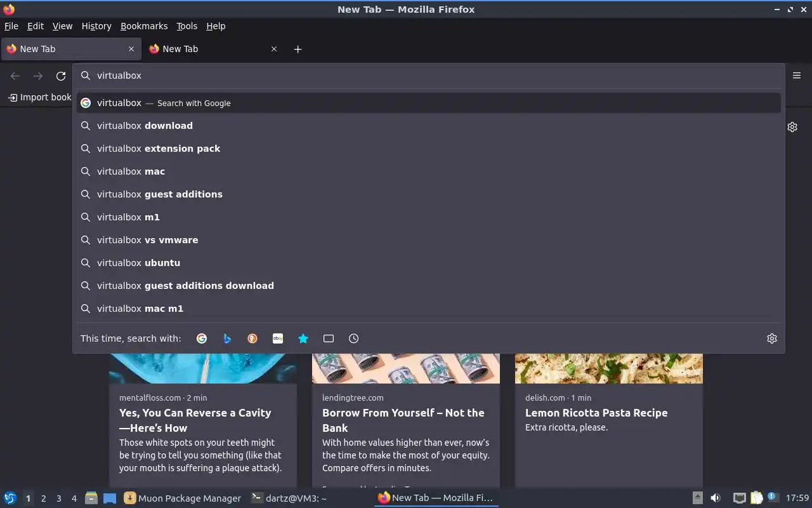The image size is (812, 508).
Task: Select suggestion 'virtualbox extension pack'
Action: pos(428,149)
